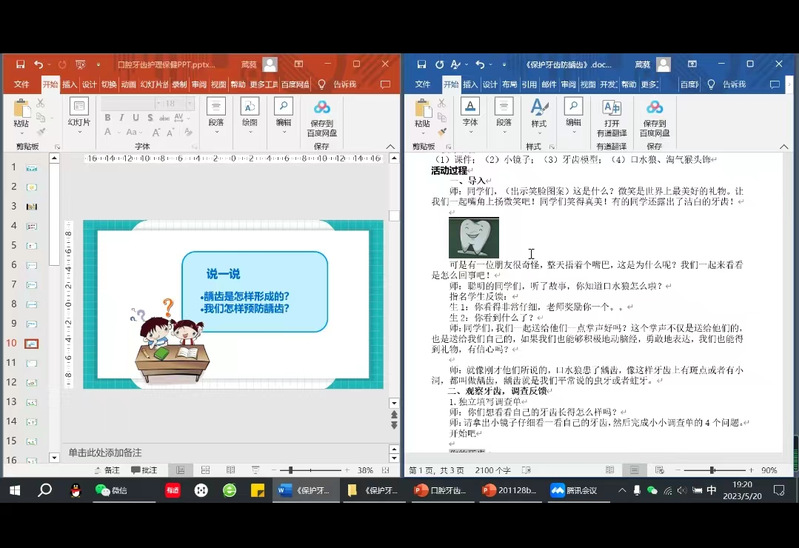Toggle the Notes pane button in PowerPoint status bar
Image resolution: width=799 pixels, height=548 pixels.
coord(107,470)
